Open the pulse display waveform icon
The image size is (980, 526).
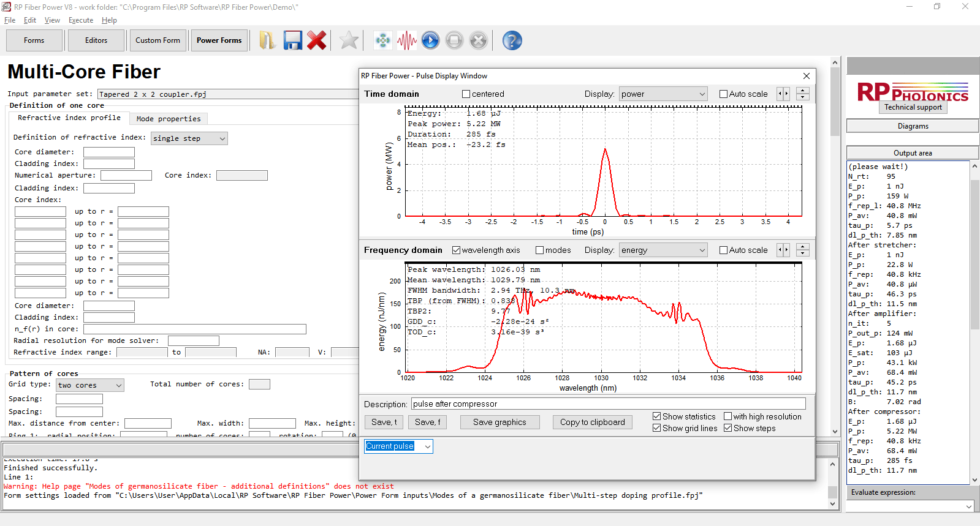point(406,40)
